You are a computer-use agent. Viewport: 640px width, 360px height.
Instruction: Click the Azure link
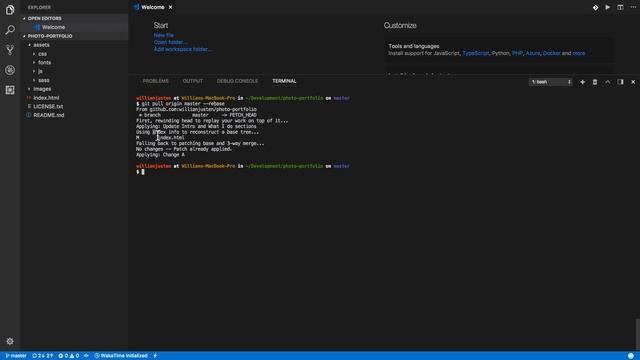[x=533, y=53]
